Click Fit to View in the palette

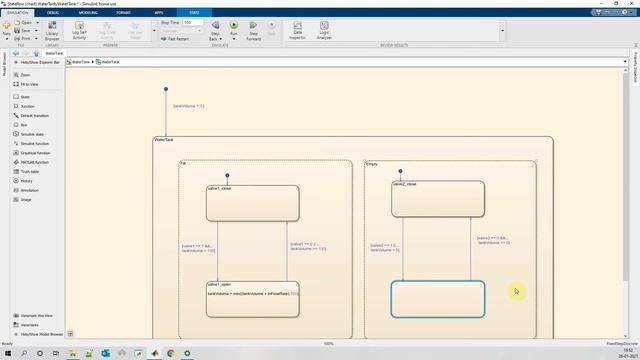pos(25,84)
